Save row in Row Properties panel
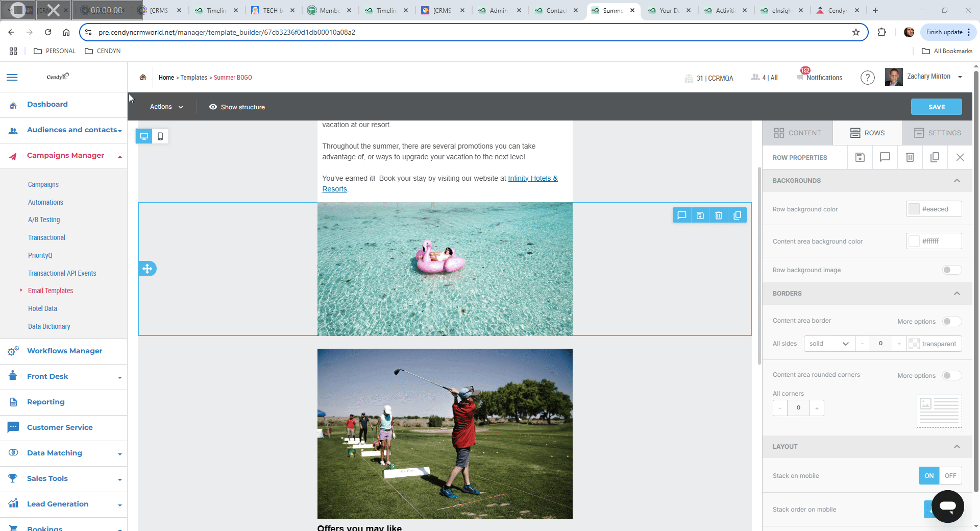The width and height of the screenshot is (980, 531). tap(860, 157)
